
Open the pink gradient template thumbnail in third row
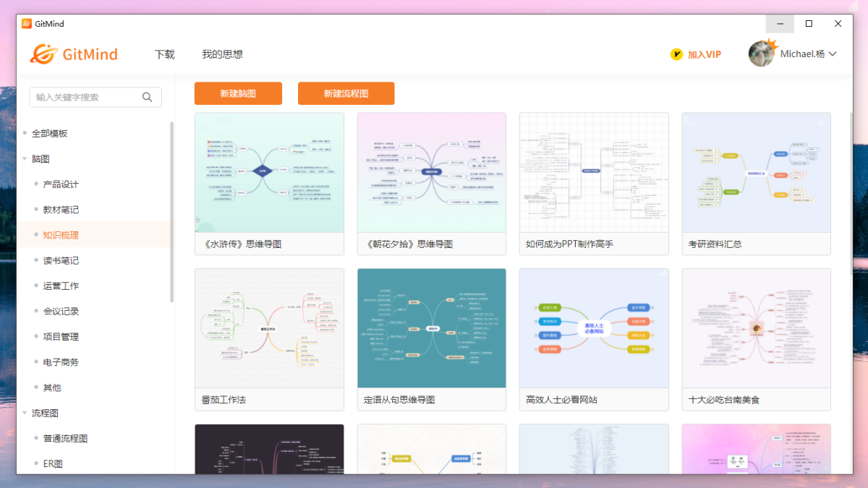(757, 449)
